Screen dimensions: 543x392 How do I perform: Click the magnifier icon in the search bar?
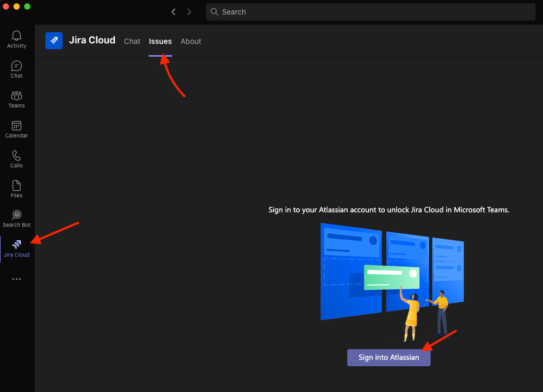tap(214, 11)
